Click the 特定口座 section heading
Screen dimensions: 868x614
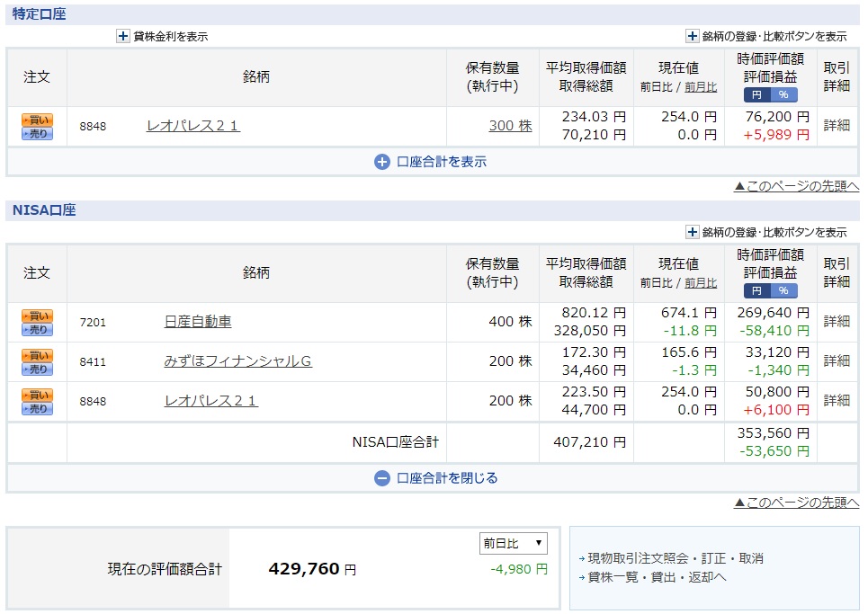click(40, 14)
